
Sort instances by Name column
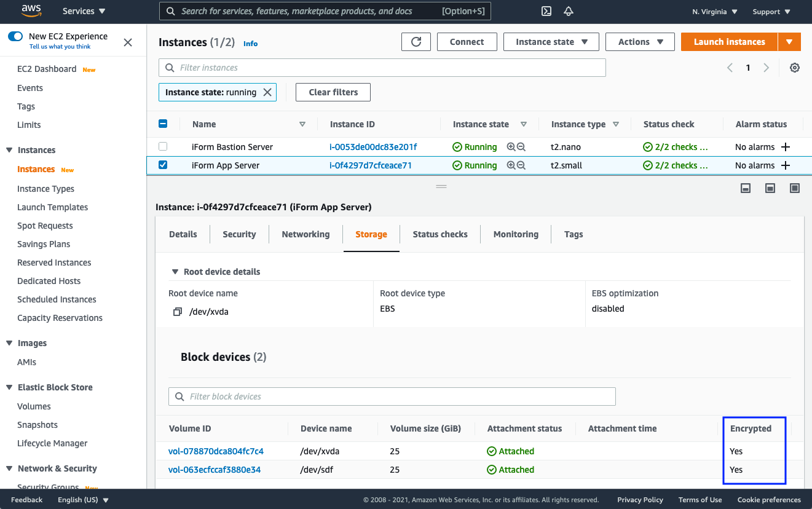click(x=302, y=124)
